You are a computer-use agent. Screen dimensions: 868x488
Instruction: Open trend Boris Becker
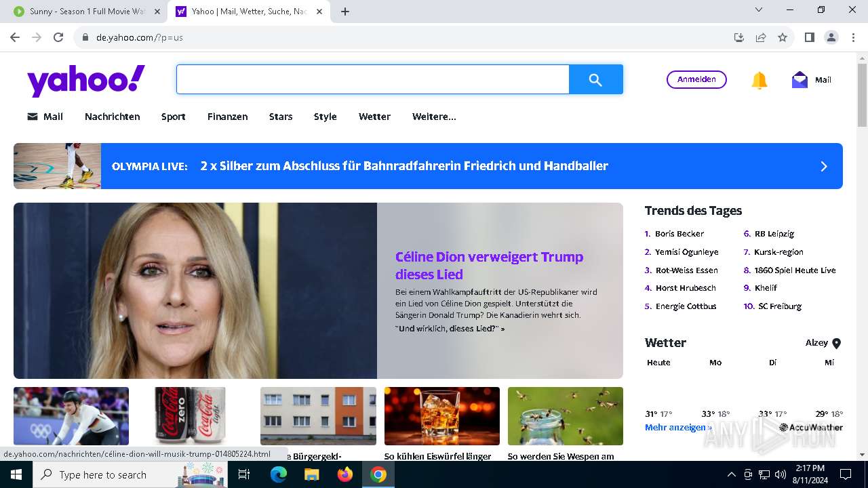coord(679,234)
